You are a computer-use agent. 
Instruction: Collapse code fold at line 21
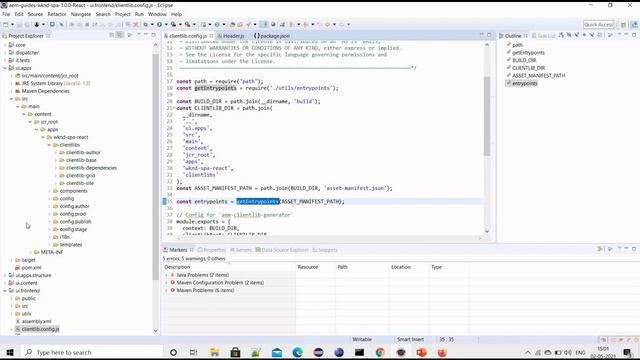pos(174,108)
